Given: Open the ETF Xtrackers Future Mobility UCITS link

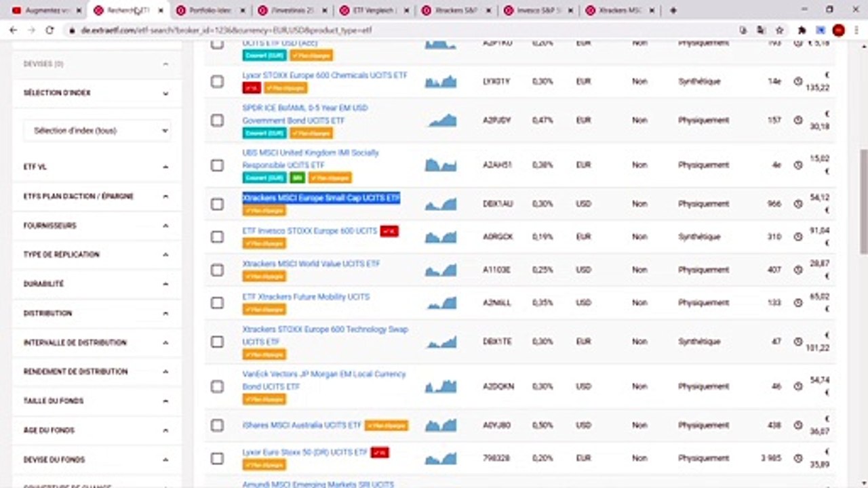Looking at the screenshot, I should [306, 297].
